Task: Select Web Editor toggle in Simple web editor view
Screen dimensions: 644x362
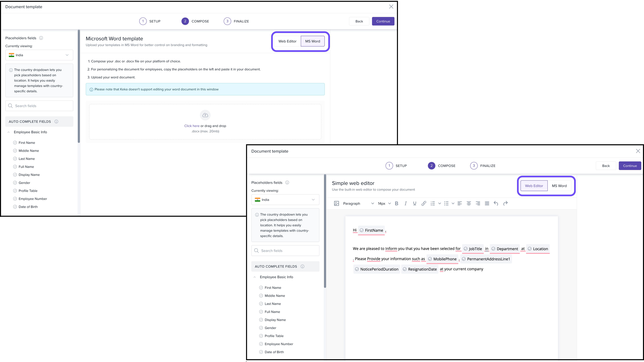Action: point(534,186)
